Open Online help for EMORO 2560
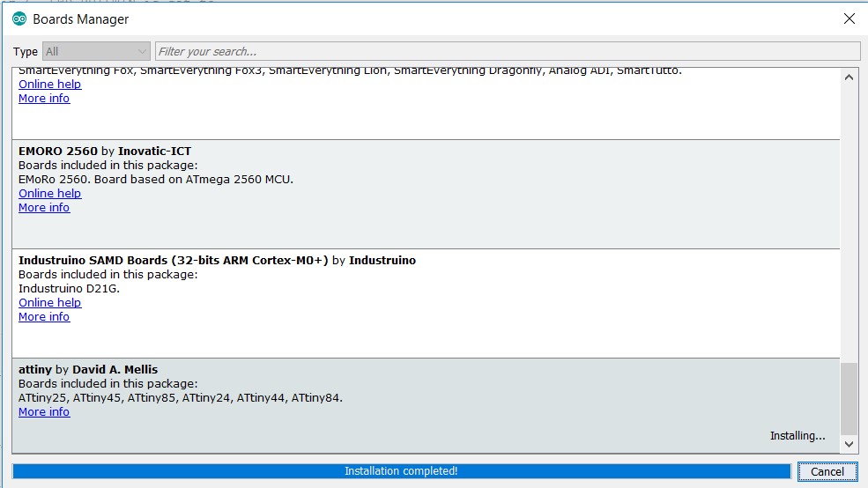This screenshot has height=488, width=868. (50, 193)
